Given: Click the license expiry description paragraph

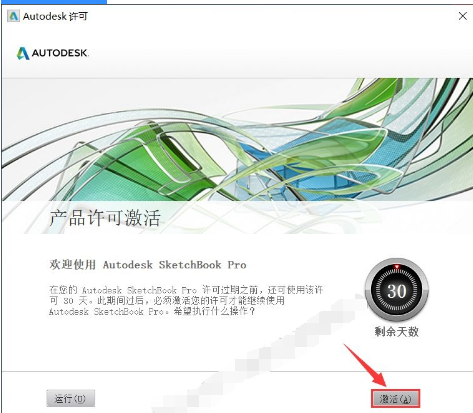Looking at the screenshot, I should 186,301.
